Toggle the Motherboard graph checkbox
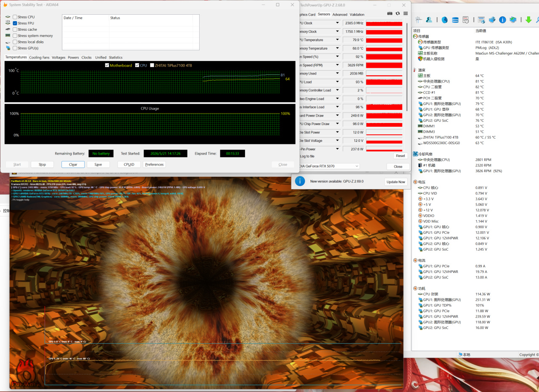The width and height of the screenshot is (539, 392). 107,65
